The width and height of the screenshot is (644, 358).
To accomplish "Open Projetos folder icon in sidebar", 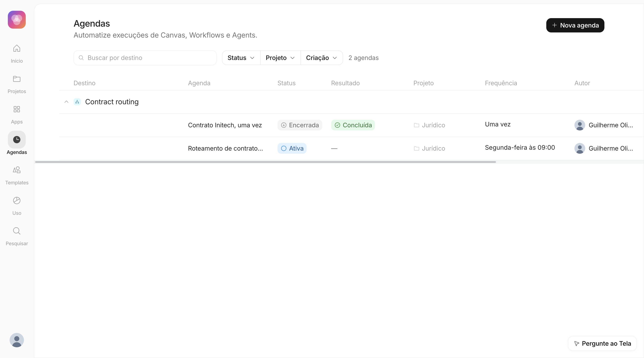I will tap(17, 79).
